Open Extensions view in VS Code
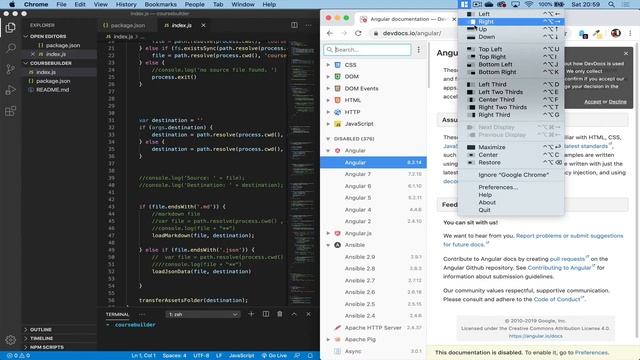Viewport: 640px width, 360px height. tap(11, 111)
